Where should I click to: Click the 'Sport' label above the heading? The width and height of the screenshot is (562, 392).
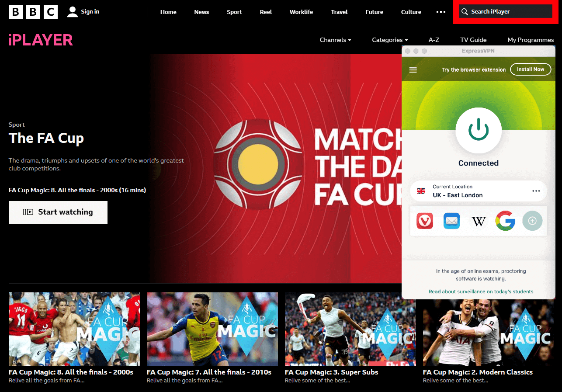(x=17, y=125)
